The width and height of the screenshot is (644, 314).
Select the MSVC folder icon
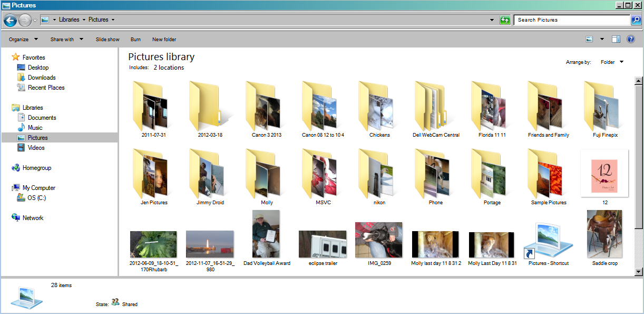[319, 174]
